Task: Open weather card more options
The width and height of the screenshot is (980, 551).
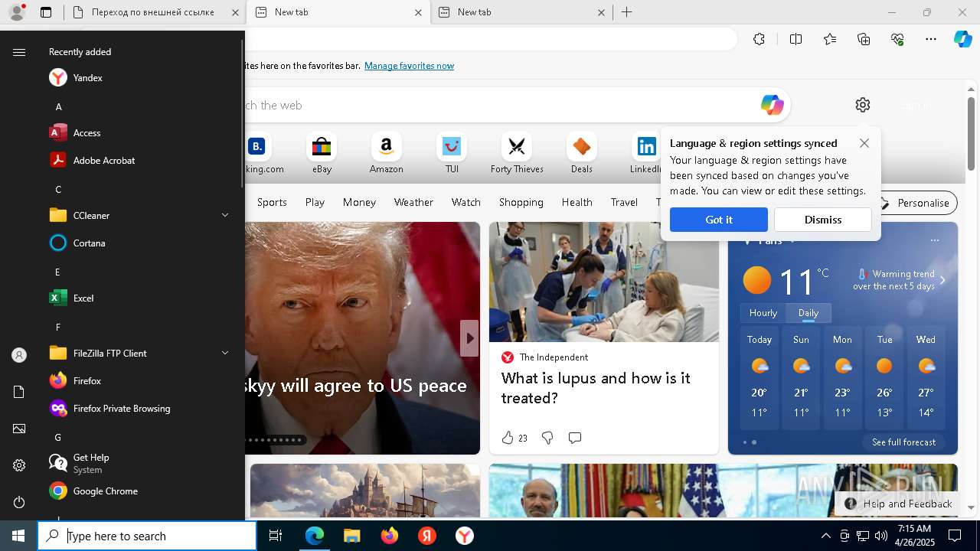Action: click(934, 240)
